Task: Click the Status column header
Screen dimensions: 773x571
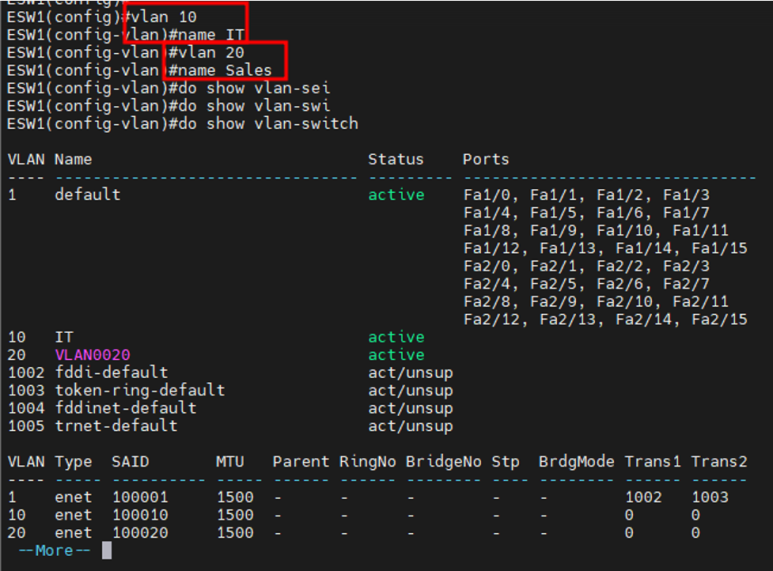Action: 395,159
